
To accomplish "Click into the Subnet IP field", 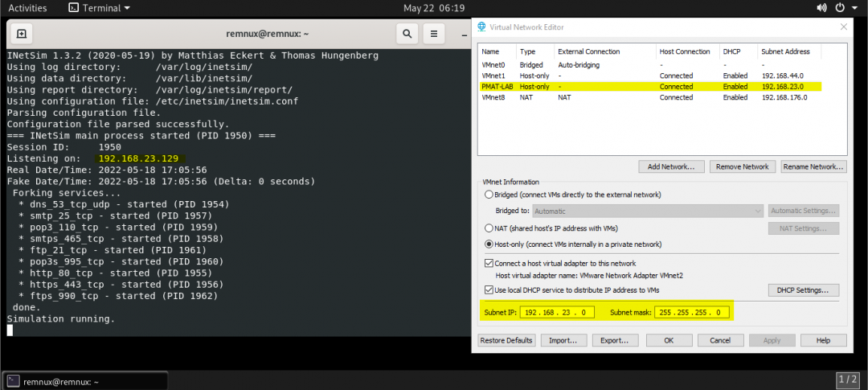I will [x=558, y=313].
